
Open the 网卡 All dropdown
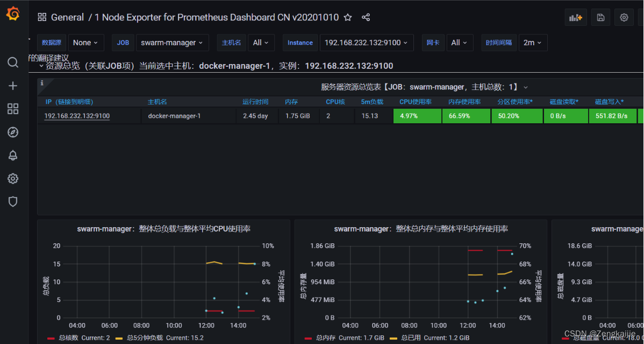460,43
